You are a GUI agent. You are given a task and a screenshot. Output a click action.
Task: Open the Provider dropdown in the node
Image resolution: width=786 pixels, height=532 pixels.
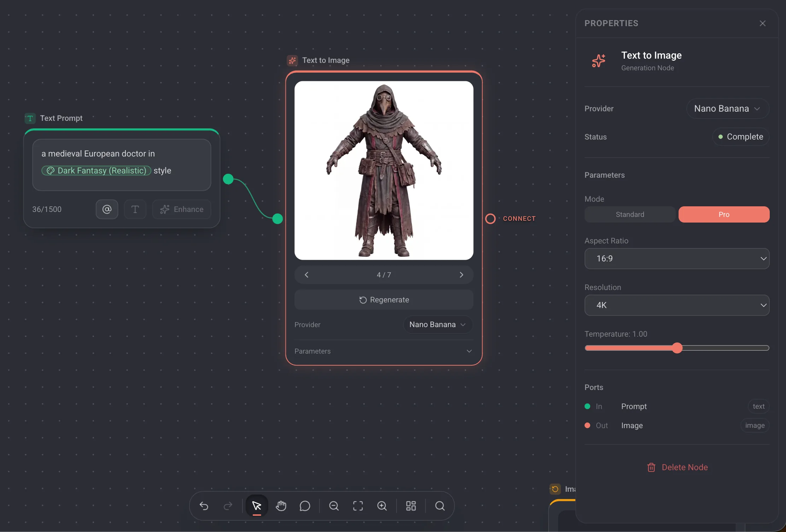pos(438,325)
